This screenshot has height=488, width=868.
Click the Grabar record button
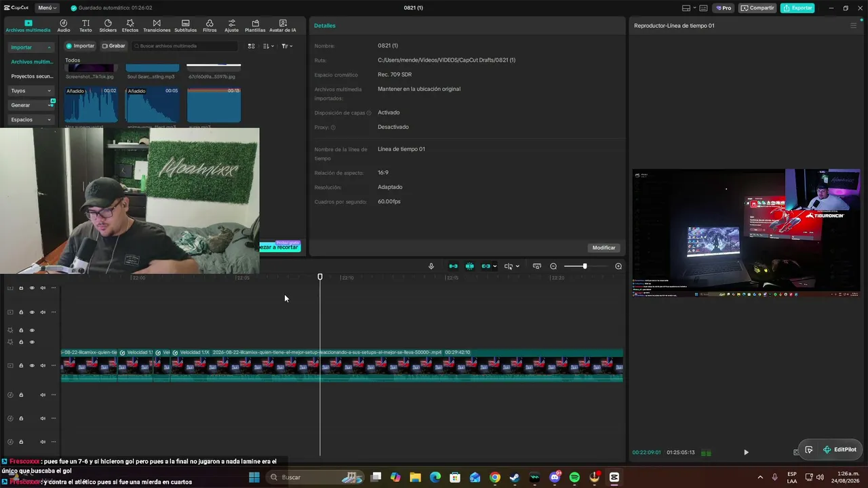[113, 46]
